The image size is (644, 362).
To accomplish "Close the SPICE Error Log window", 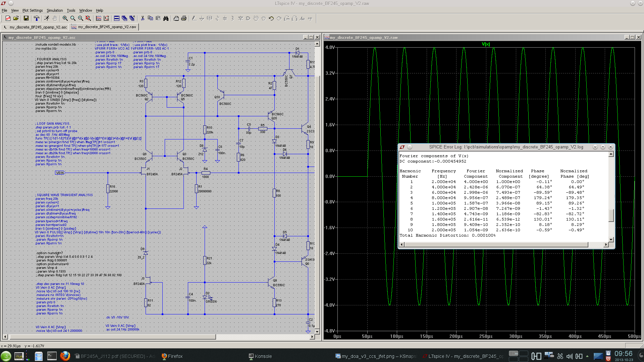I will pyautogui.click(x=610, y=147).
